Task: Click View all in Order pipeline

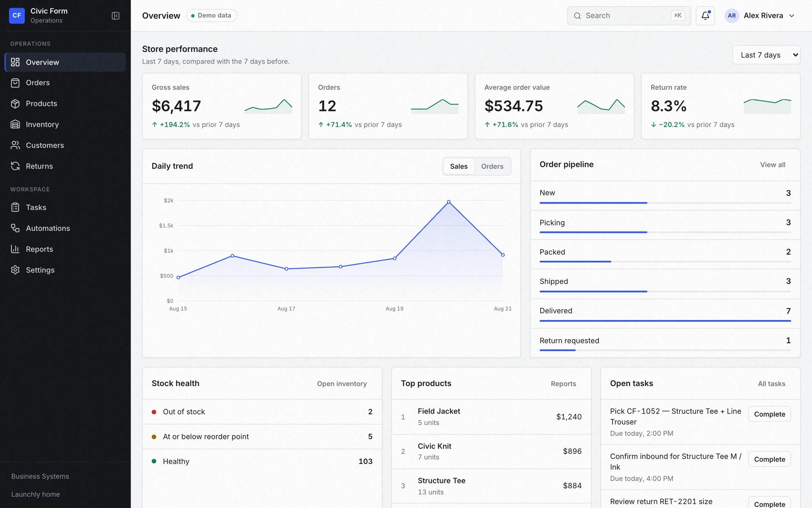Action: coord(772,165)
